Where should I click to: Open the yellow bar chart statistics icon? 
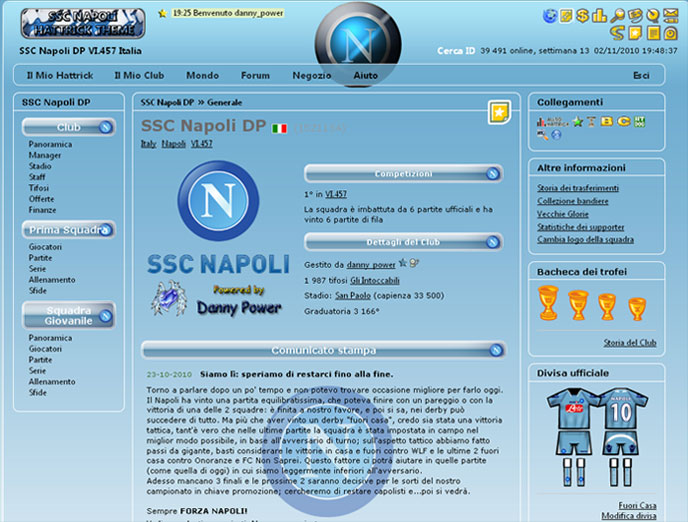tap(599, 16)
